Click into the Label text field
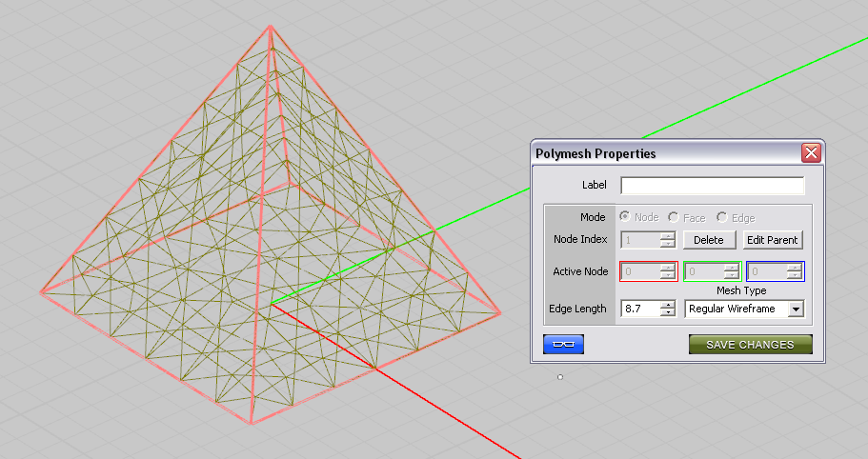Screen dimensions: 868x459 [712, 186]
